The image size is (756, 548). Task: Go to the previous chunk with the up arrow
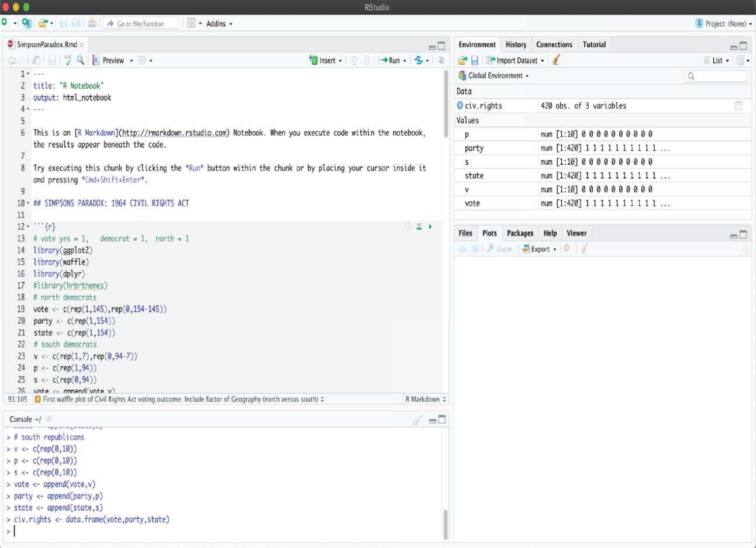point(354,60)
